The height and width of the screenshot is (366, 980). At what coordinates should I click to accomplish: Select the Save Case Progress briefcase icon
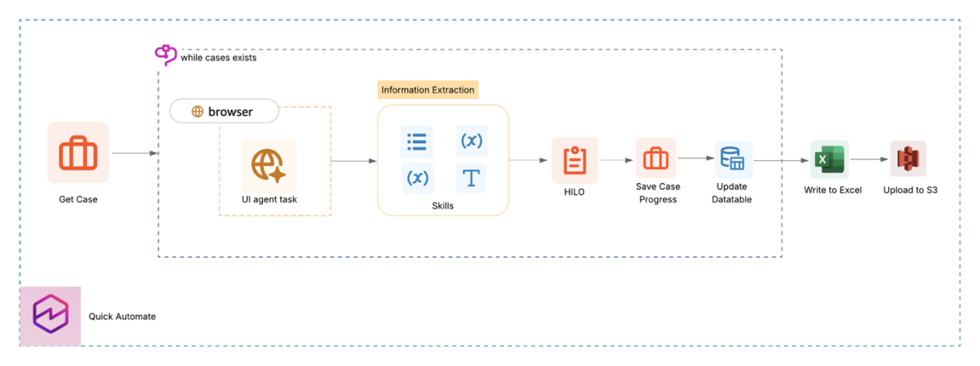pos(656,158)
